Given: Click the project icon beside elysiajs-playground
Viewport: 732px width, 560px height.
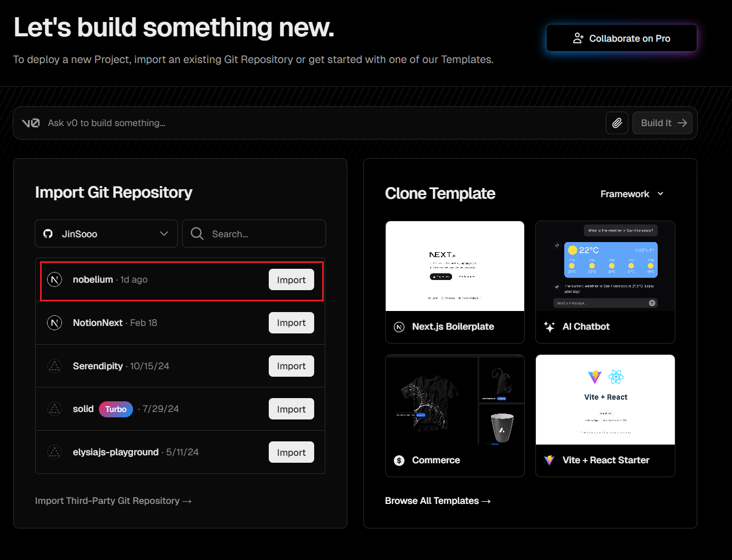Looking at the screenshot, I should point(54,452).
